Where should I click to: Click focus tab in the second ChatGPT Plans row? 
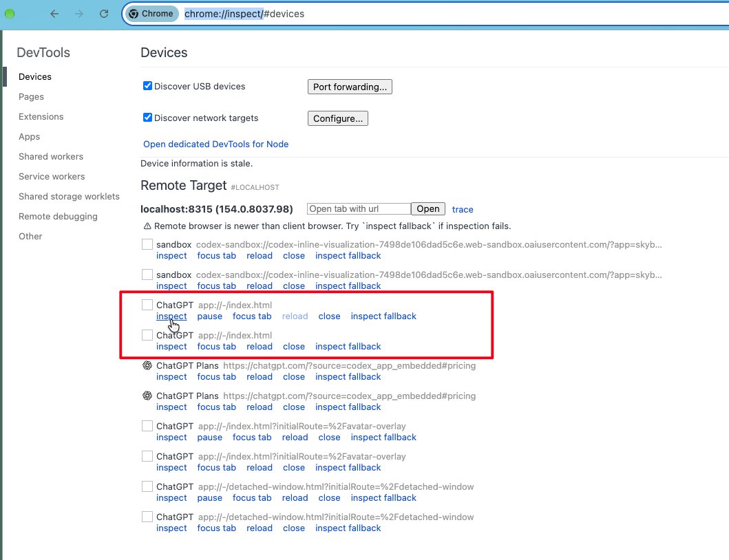coord(217,407)
